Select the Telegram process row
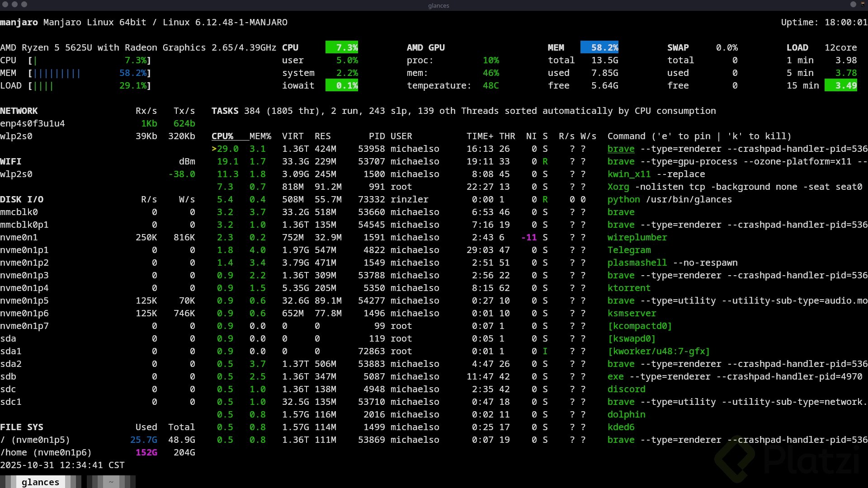The image size is (868, 488). (629, 250)
